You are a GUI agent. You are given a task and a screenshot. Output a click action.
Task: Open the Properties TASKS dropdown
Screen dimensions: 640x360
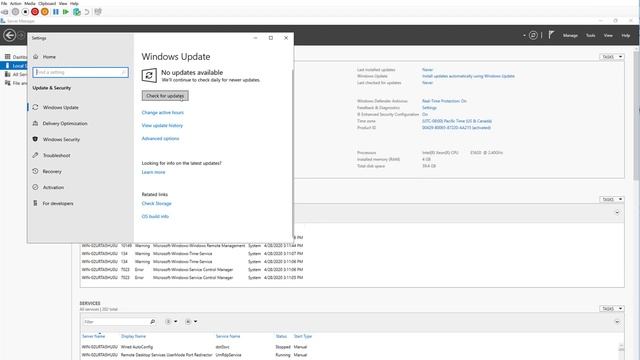(612, 57)
